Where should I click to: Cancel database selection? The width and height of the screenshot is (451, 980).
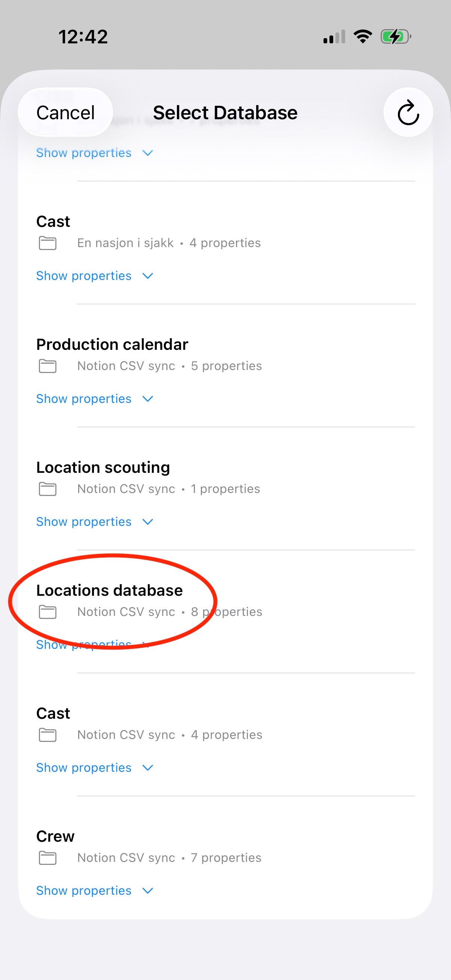[65, 113]
